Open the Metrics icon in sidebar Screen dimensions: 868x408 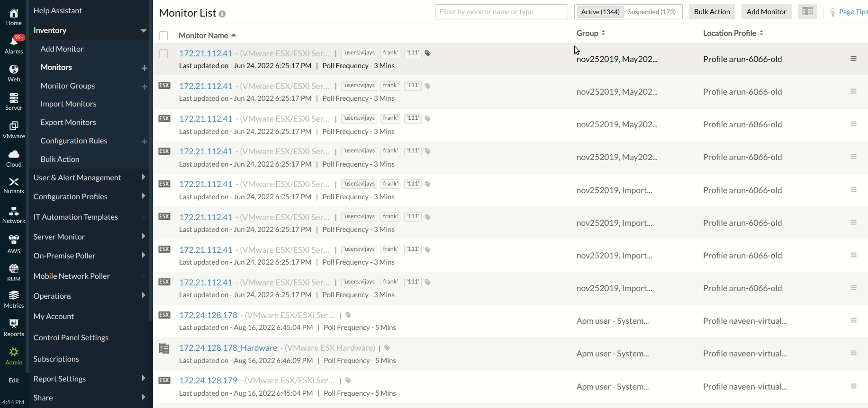click(14, 299)
